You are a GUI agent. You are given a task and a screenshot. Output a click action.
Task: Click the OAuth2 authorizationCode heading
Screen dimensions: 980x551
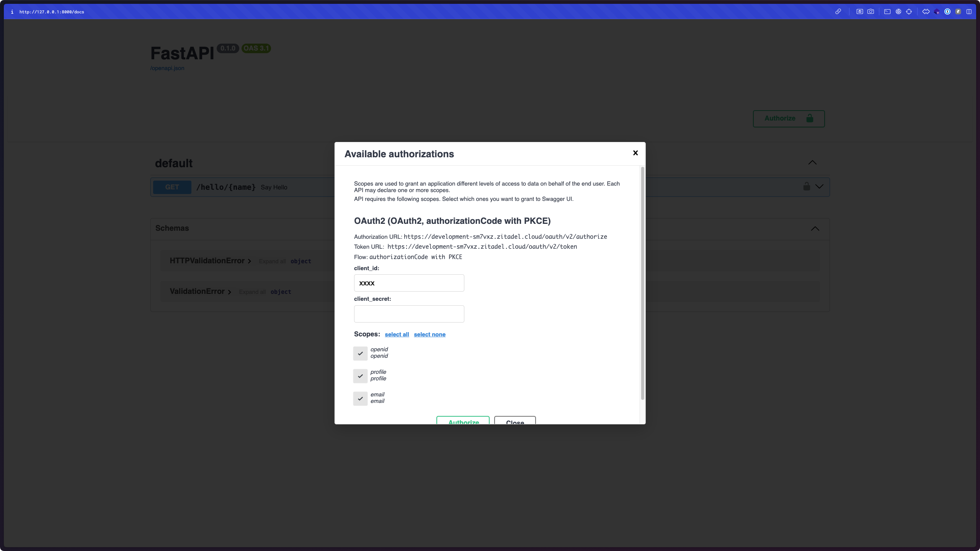[452, 221]
